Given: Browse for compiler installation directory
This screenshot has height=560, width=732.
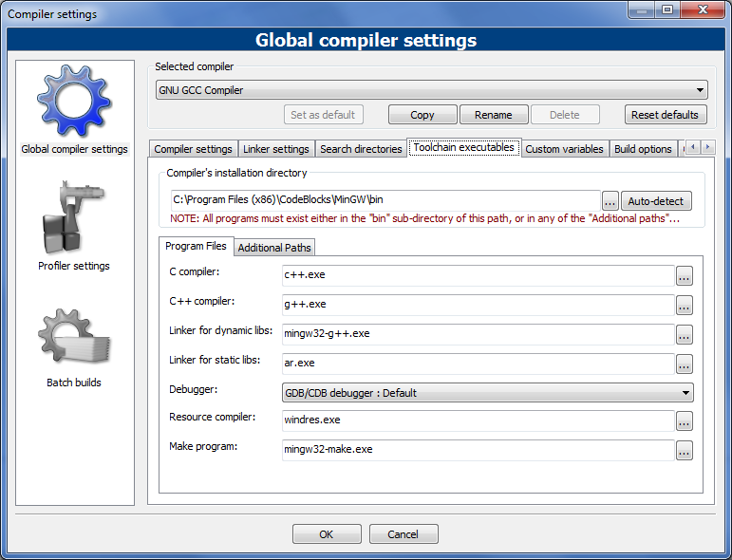Looking at the screenshot, I should pos(610,201).
